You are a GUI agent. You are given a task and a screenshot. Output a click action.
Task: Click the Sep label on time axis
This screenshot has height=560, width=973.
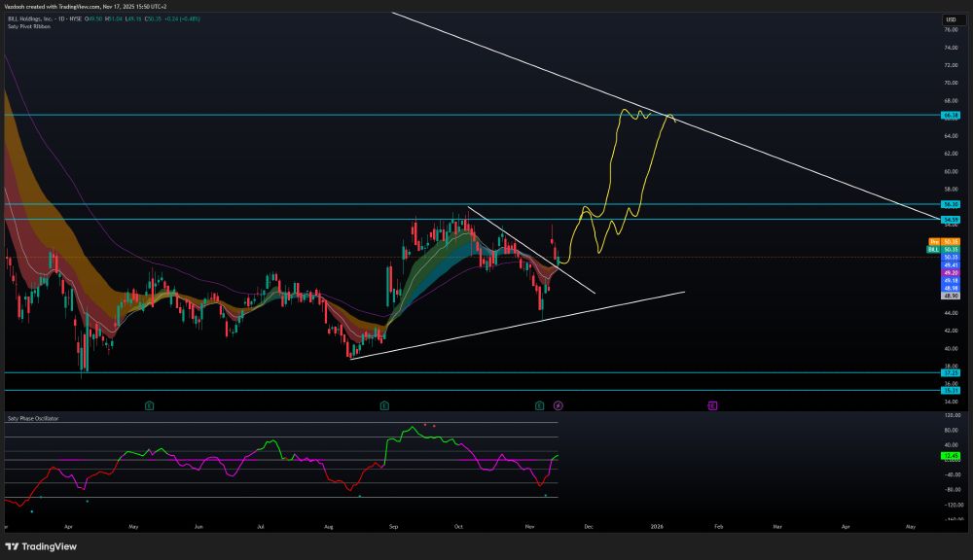point(393,527)
